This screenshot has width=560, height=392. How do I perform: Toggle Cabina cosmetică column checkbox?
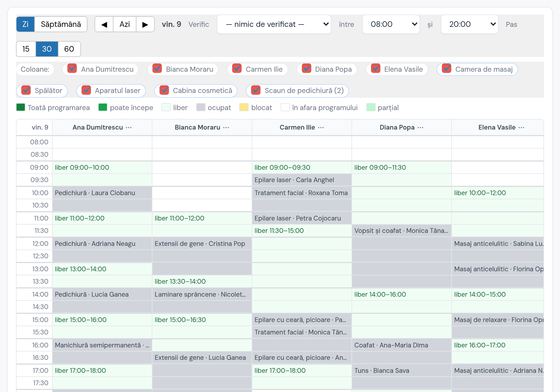[164, 90]
